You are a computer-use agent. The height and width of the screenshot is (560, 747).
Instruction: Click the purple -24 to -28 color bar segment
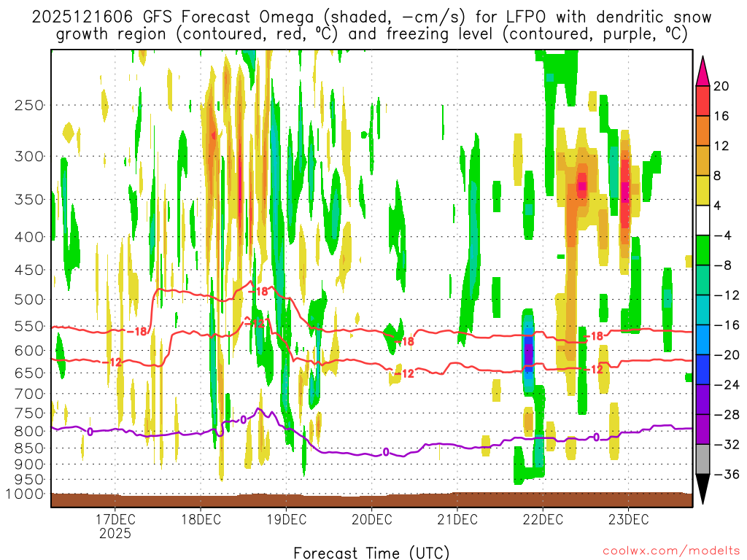click(x=703, y=400)
